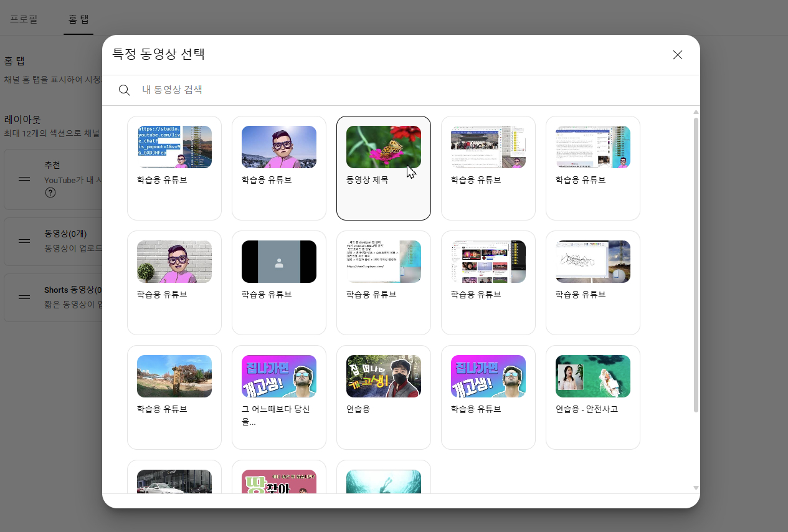The image size is (788, 532).
Task: Select the video showing a group photo screenshot
Action: click(488, 168)
